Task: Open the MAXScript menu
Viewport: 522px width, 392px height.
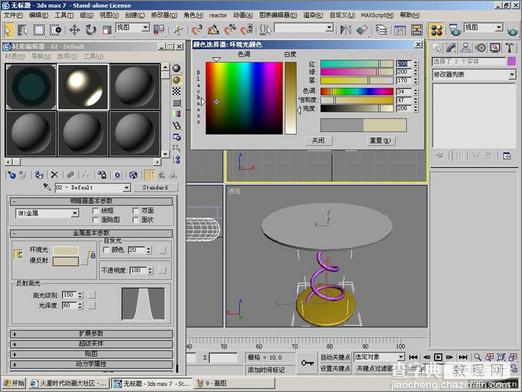Action: tap(377, 15)
